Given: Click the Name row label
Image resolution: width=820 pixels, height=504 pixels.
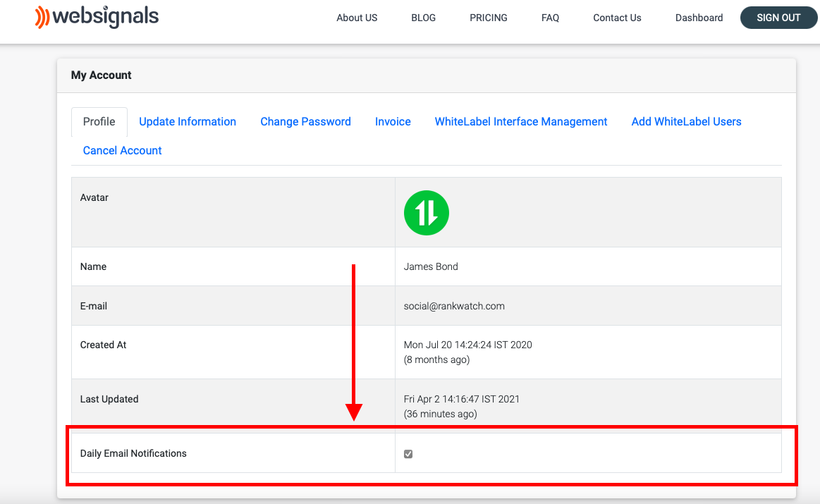Looking at the screenshot, I should 93,266.
